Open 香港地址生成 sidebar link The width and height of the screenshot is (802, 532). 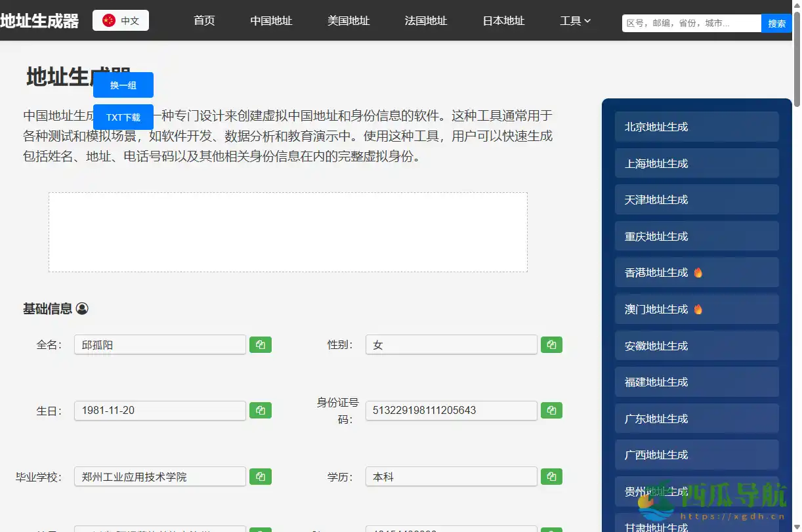tap(696, 272)
